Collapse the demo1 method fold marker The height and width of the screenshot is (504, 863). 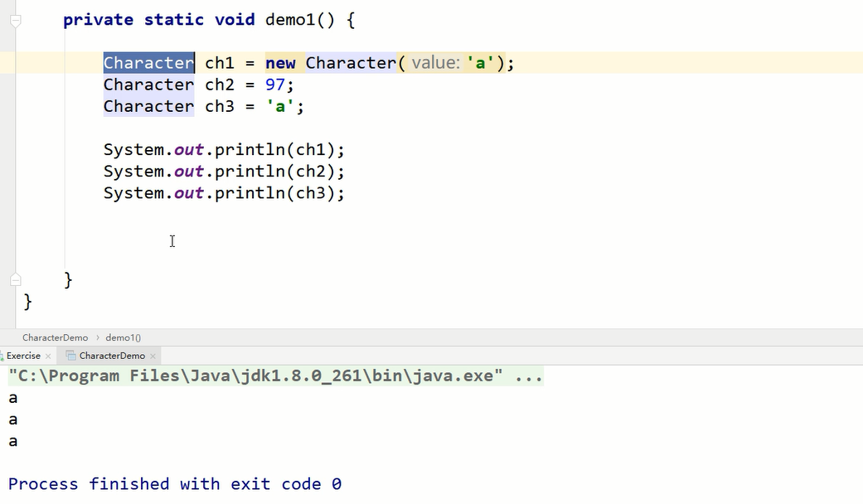(16, 21)
